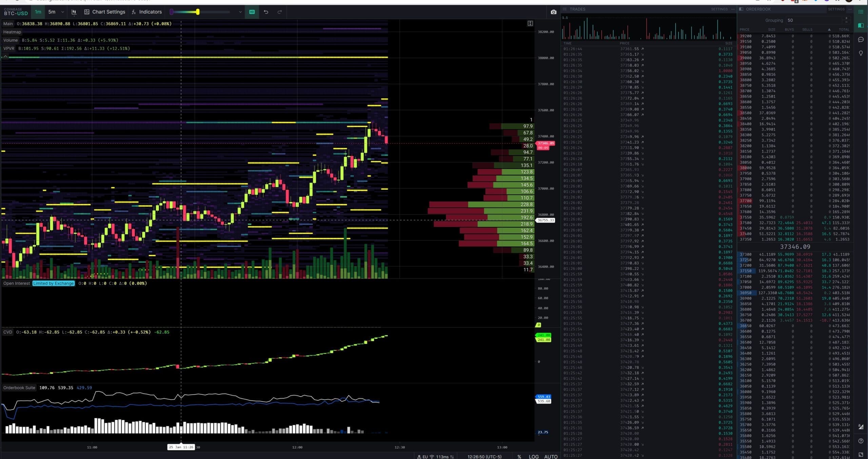Open the chart type candlestick icon
Screen dimensions: 868x459
[x=74, y=12]
